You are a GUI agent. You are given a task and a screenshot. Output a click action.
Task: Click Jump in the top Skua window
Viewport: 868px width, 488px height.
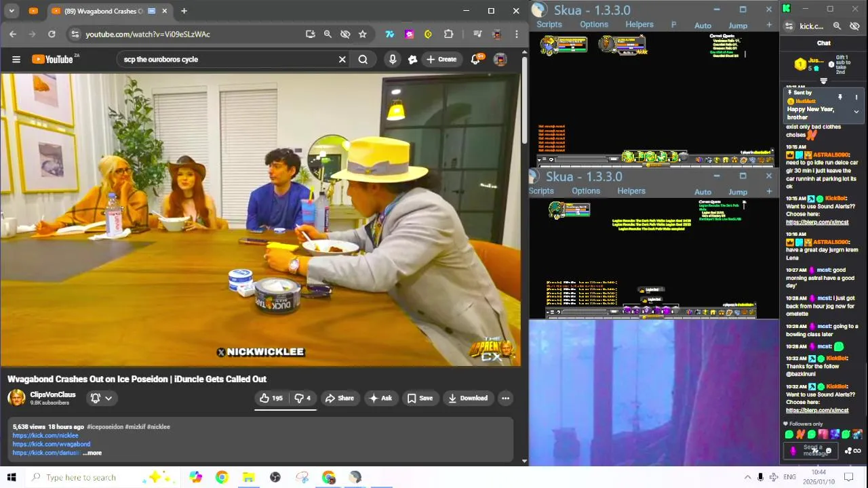point(738,26)
